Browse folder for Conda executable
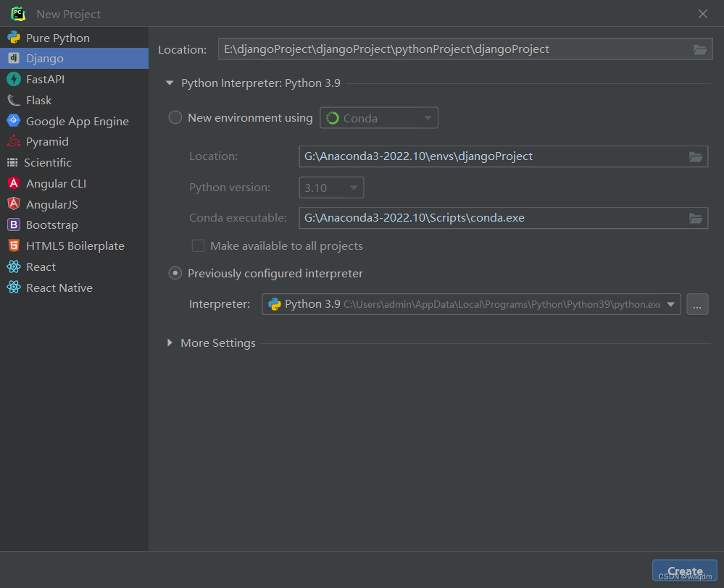 [696, 218]
